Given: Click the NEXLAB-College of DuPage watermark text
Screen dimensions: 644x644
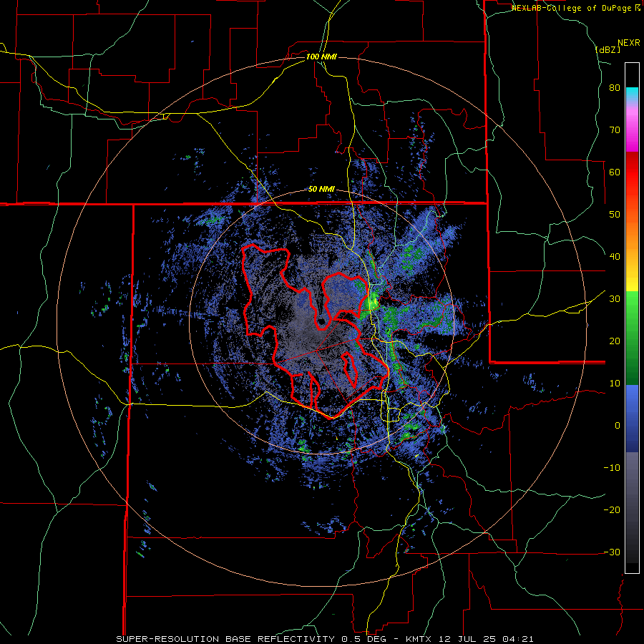Looking at the screenshot, I should [572, 8].
